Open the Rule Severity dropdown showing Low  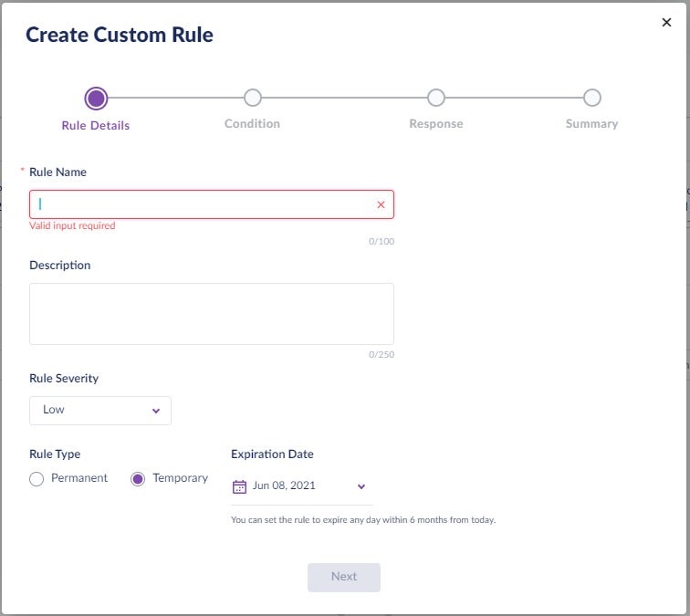click(x=99, y=411)
